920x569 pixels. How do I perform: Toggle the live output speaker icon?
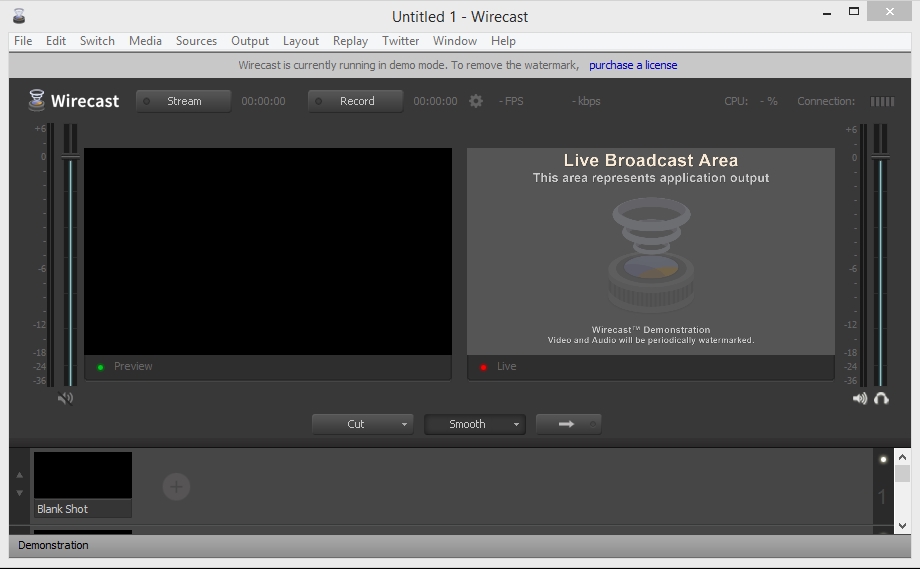click(x=860, y=399)
